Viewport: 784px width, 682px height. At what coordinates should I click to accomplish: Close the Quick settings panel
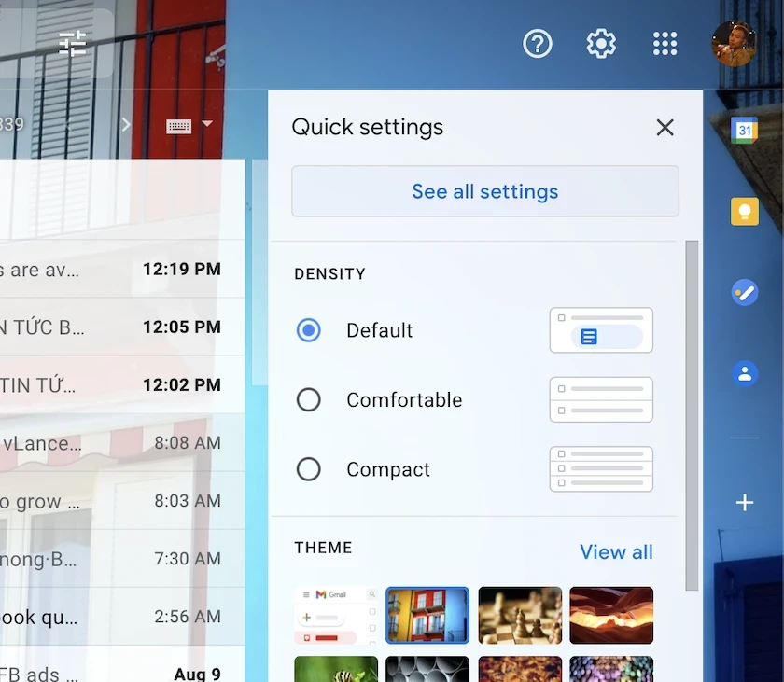[x=665, y=128]
